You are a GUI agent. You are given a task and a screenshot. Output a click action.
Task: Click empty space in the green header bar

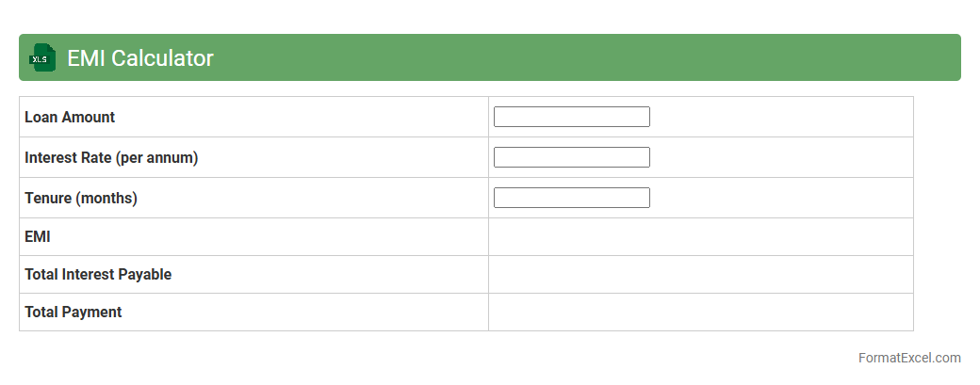click(x=584, y=57)
